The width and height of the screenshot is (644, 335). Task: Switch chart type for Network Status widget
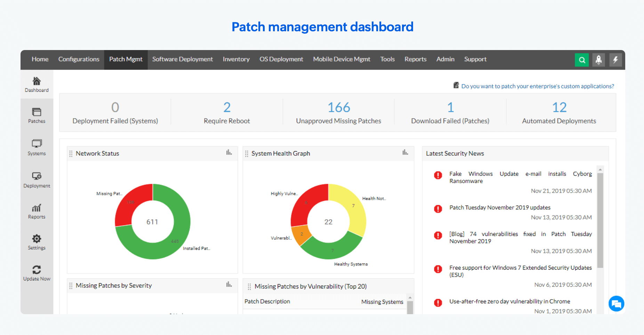[x=229, y=153]
